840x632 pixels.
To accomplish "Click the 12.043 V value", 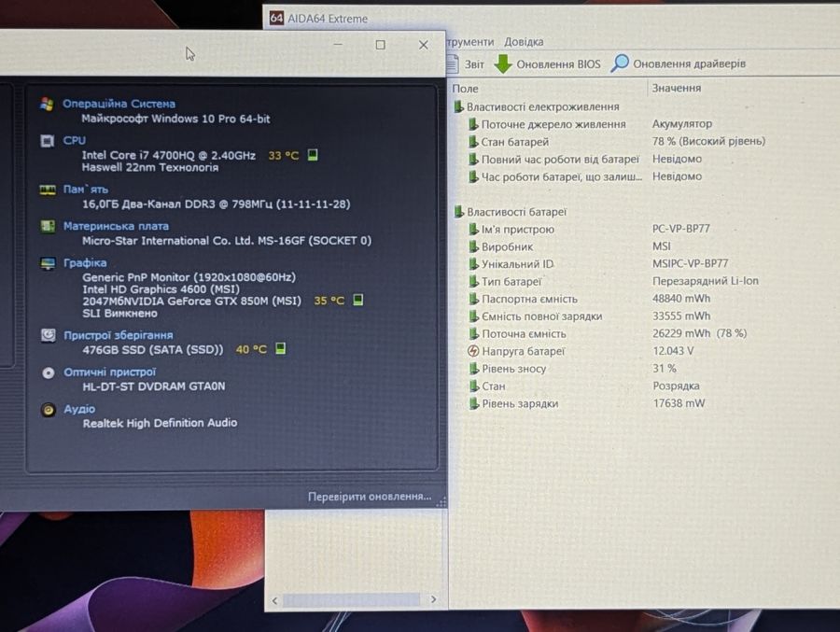I will [x=673, y=351].
